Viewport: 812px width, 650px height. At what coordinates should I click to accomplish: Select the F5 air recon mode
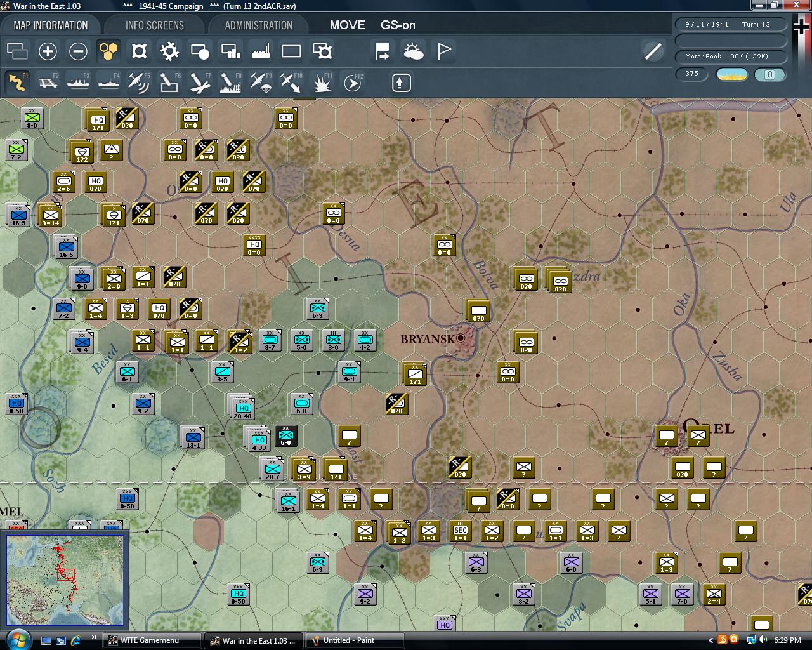pos(139,83)
